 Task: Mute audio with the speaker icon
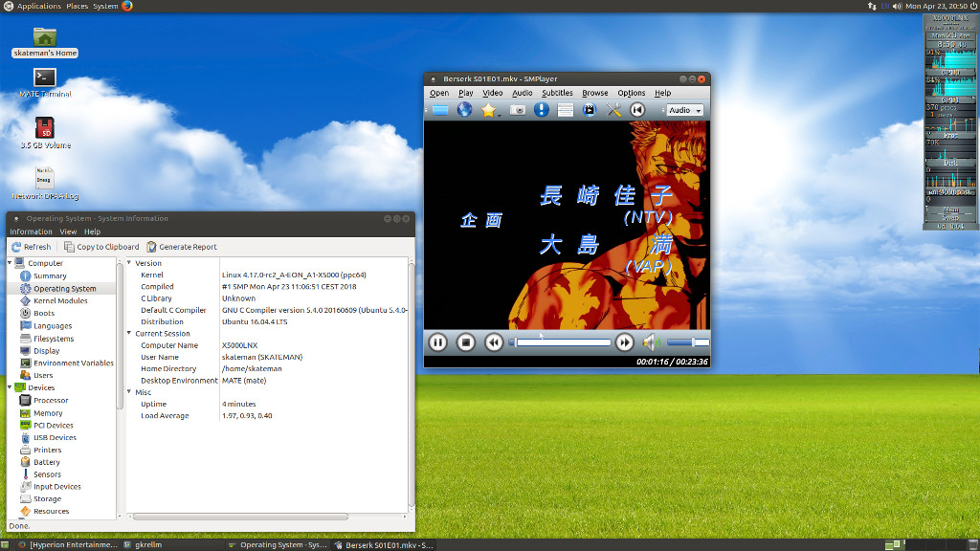(651, 342)
